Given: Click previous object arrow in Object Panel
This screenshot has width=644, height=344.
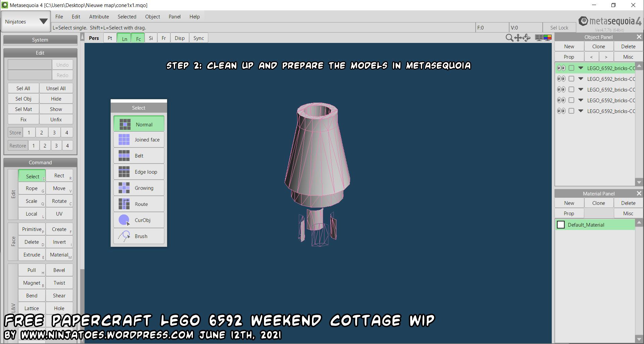Looking at the screenshot, I should (x=591, y=57).
